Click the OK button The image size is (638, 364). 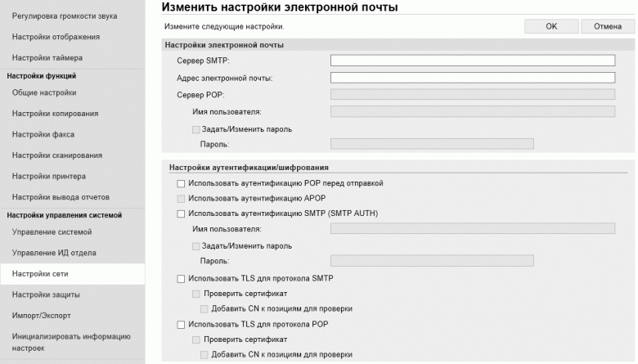pyautogui.click(x=551, y=27)
